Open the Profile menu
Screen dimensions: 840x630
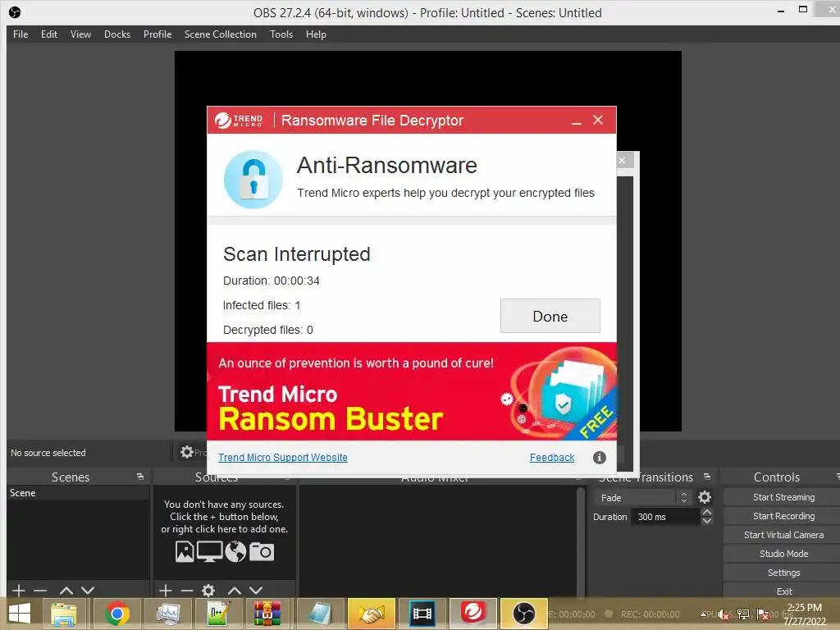coord(157,34)
